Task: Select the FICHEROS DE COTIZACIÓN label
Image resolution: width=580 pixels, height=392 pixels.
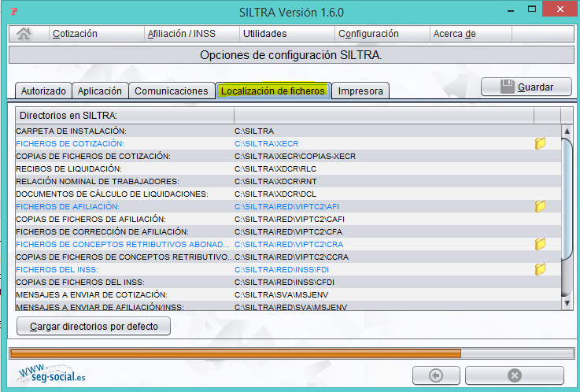Action: click(x=70, y=143)
